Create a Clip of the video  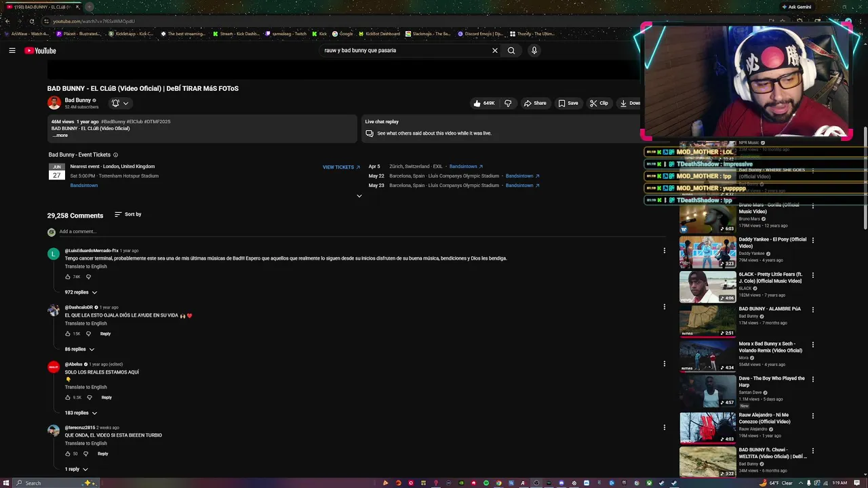point(599,103)
